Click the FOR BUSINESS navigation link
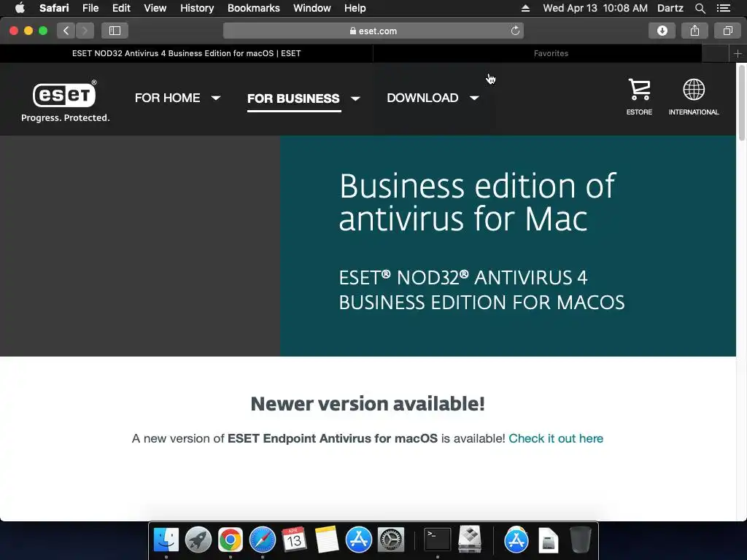This screenshot has height=560, width=747. click(293, 98)
